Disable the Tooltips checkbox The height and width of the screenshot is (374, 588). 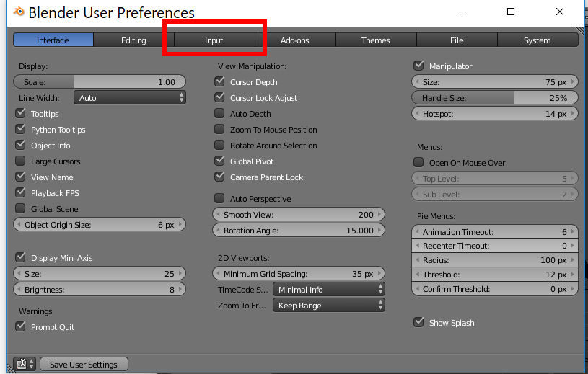pos(20,113)
